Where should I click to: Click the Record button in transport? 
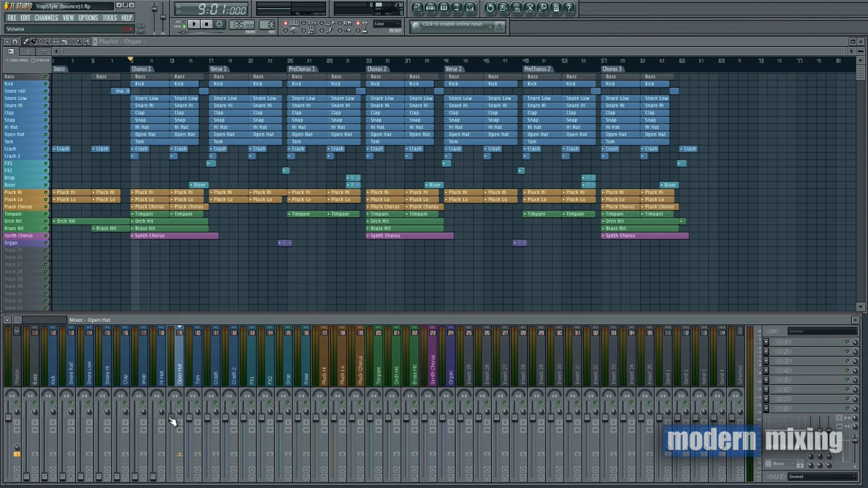[x=219, y=24]
